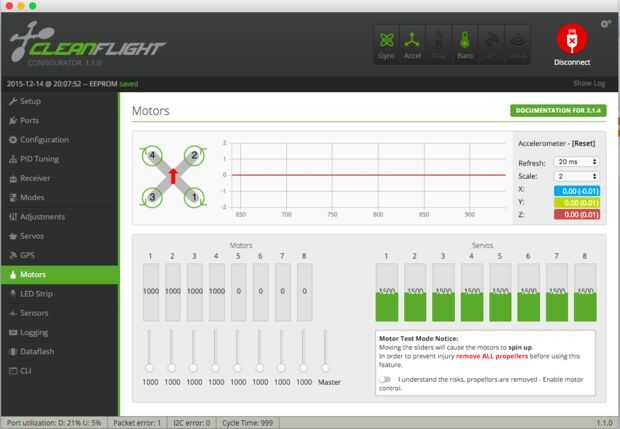The width and height of the screenshot is (620, 429).
Task: Switch to the Dataflash tab
Action: point(60,352)
